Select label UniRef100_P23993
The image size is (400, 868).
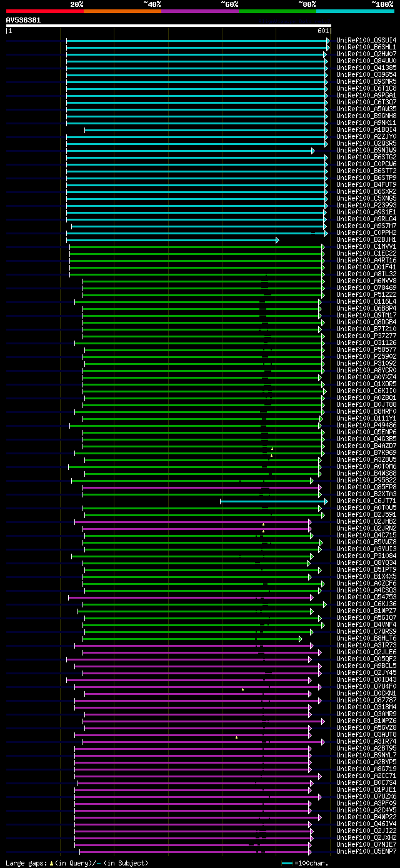[366, 205]
